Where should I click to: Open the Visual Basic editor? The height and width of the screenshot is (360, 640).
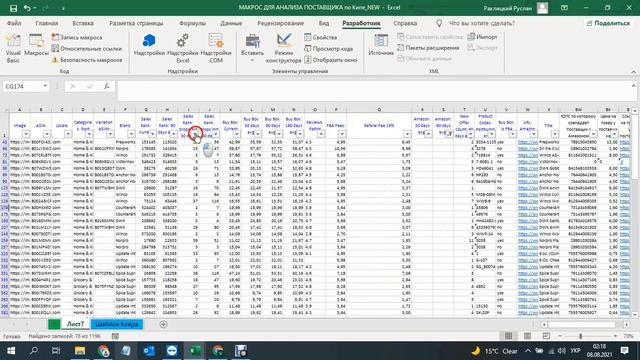(13, 49)
